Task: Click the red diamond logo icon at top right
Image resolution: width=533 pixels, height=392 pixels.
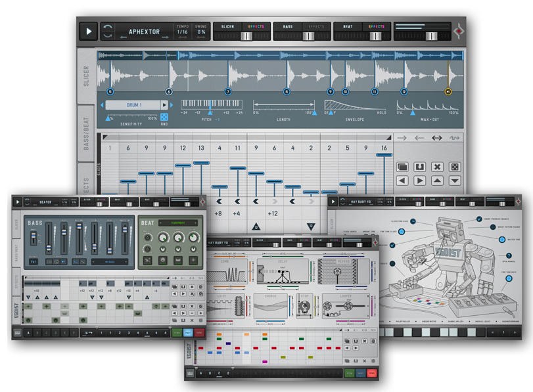Action: point(458,31)
